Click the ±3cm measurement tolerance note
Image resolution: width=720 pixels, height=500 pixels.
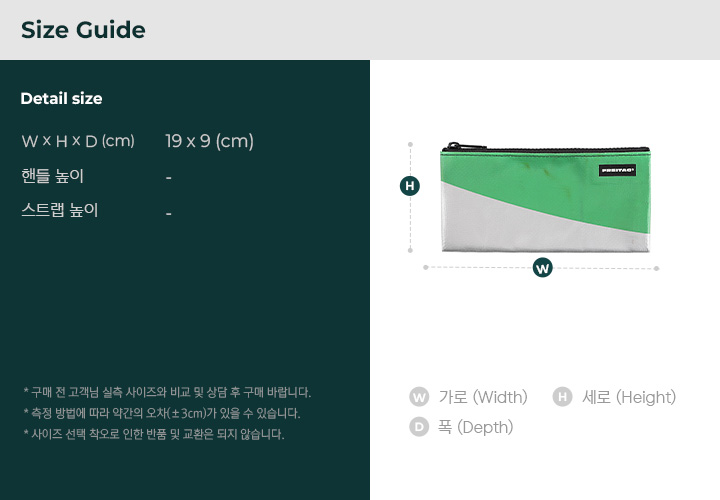162,413
